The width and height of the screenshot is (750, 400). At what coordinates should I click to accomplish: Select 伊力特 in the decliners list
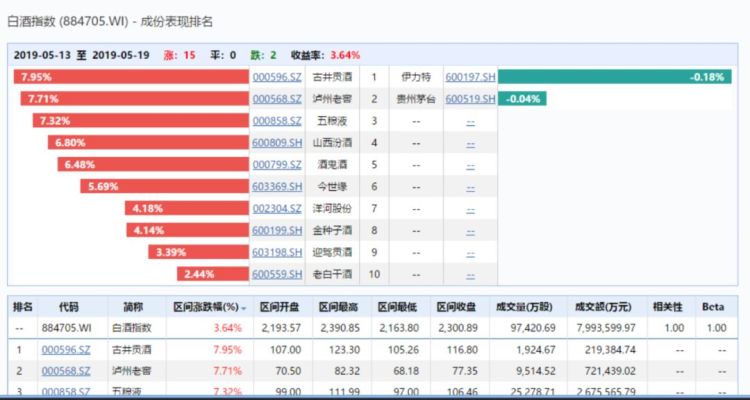point(416,77)
